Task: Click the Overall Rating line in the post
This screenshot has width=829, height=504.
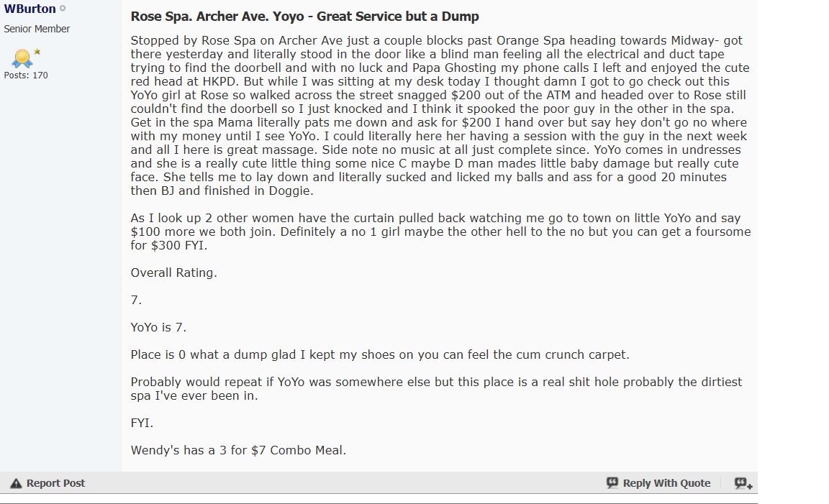Action: (173, 272)
